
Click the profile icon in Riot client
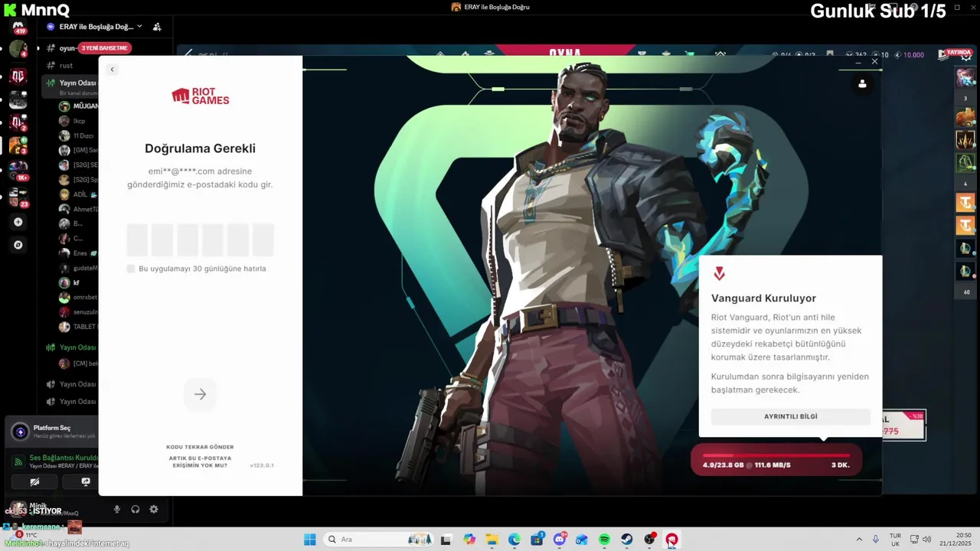862,84
